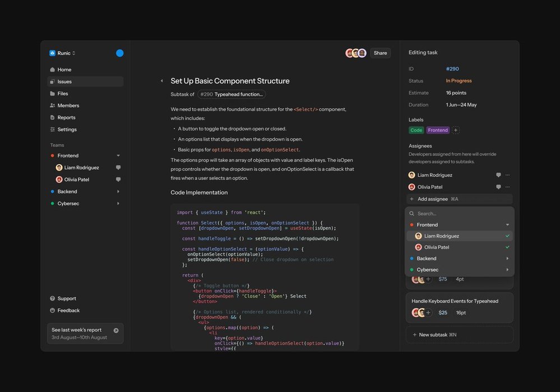Open the Runic workspace switcher
560x392 pixels.
[63, 53]
